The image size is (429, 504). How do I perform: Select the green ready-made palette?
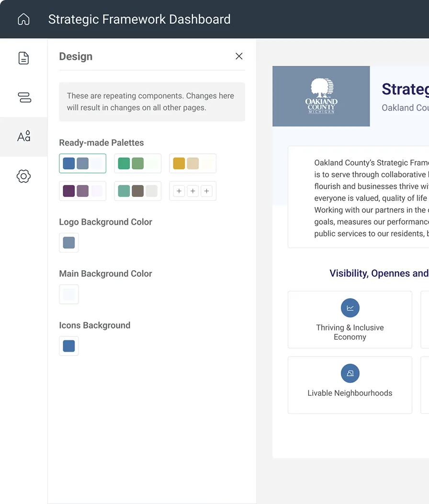(x=137, y=163)
